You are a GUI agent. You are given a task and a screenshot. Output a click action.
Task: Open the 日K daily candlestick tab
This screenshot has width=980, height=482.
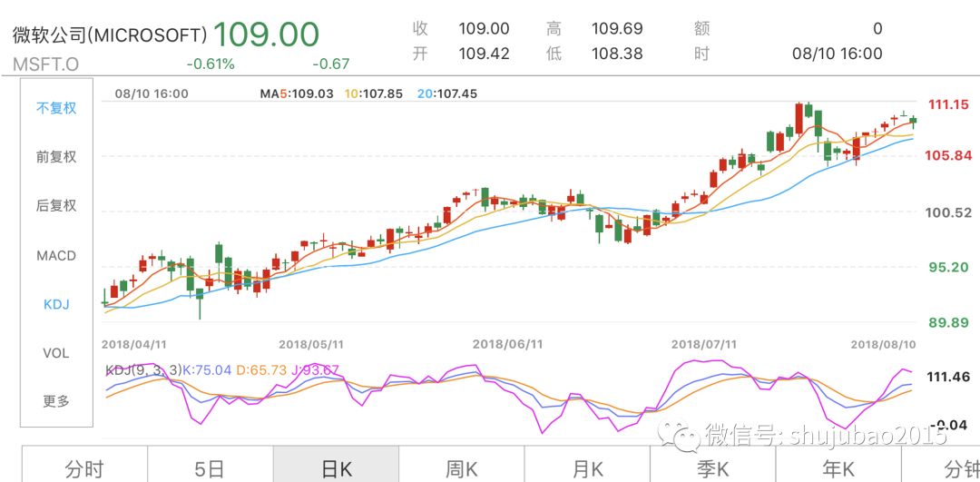[336, 467]
